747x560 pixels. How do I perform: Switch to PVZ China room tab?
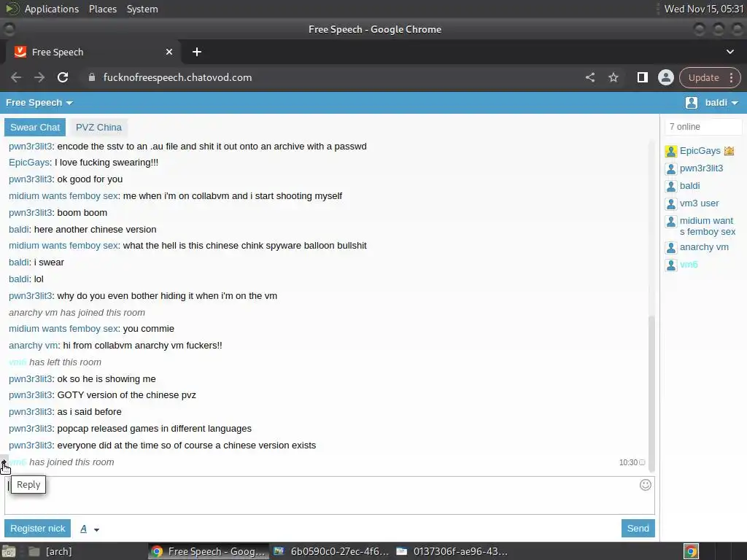tap(98, 127)
